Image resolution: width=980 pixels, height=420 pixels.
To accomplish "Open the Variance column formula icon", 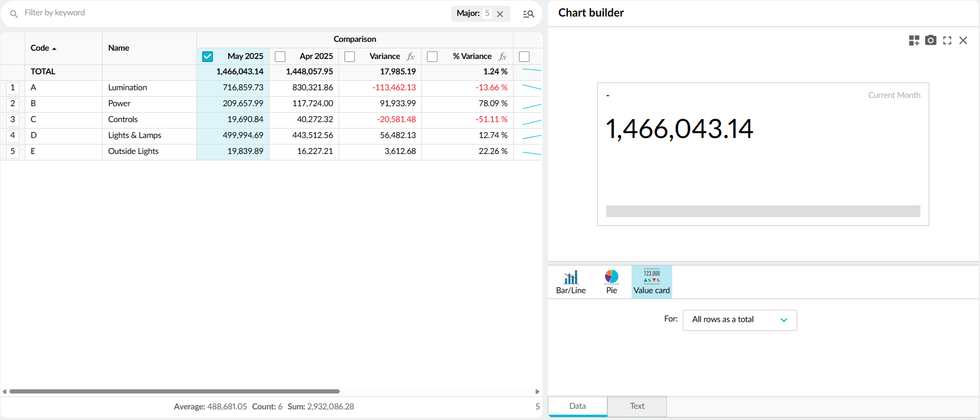I will [x=411, y=57].
